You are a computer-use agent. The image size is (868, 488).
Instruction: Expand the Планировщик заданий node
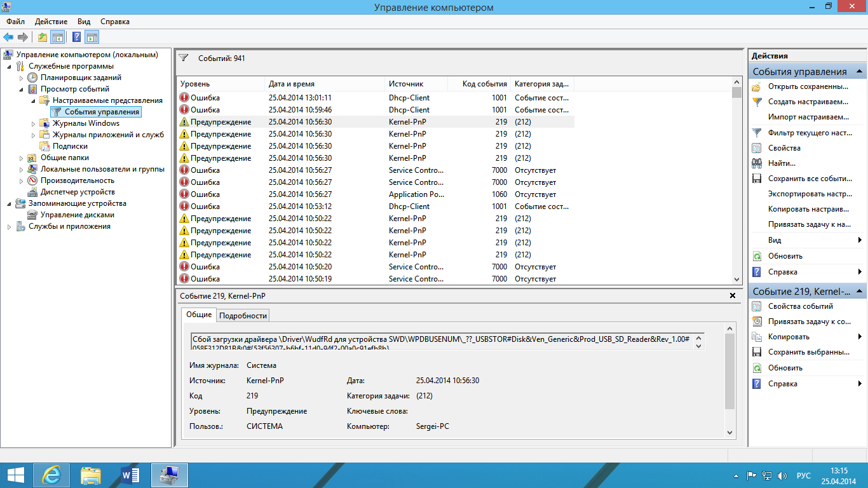(x=21, y=78)
